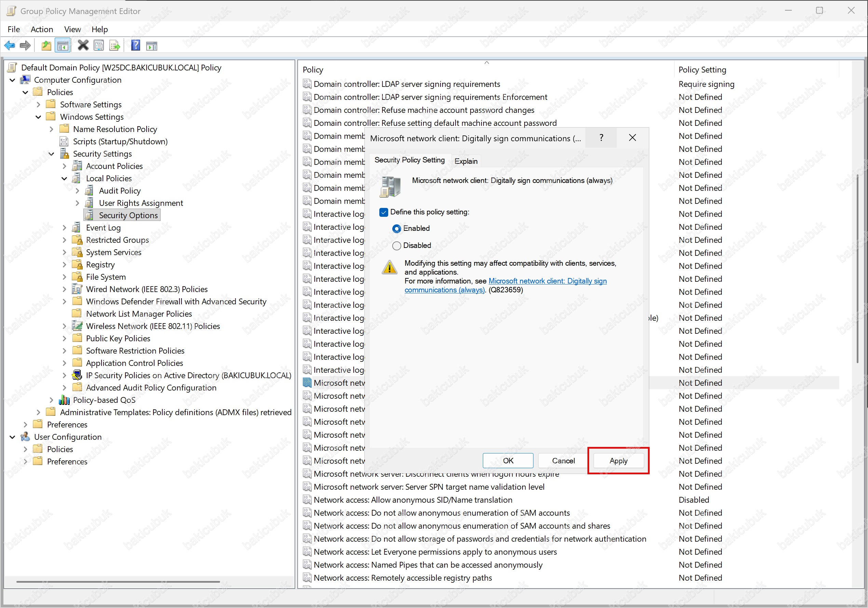Open the Help question mark toolbar icon
This screenshot has width=868, height=608.
[135, 46]
